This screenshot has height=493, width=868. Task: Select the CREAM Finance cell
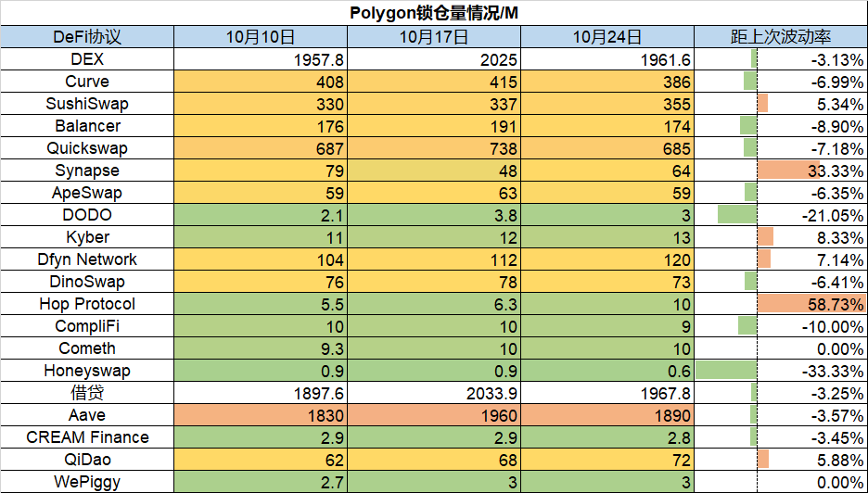coord(87,437)
